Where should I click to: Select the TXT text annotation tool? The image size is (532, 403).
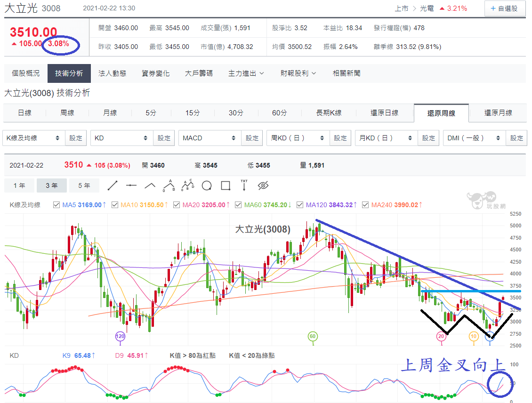tap(244, 185)
